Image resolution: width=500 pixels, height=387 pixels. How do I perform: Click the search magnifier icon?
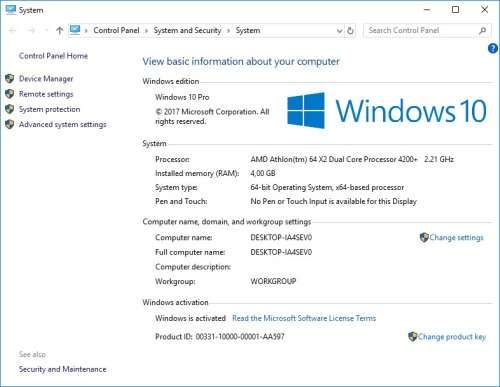(482, 31)
